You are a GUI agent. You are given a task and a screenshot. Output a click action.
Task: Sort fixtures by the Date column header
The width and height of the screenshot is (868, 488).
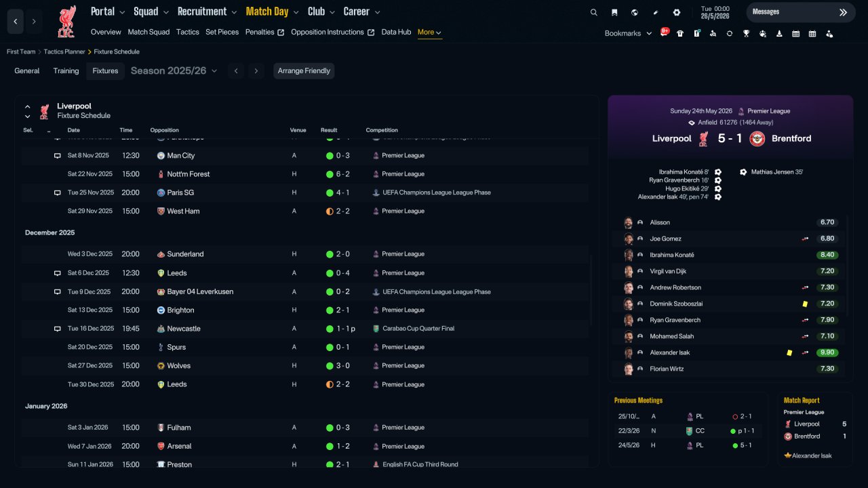[73, 130]
